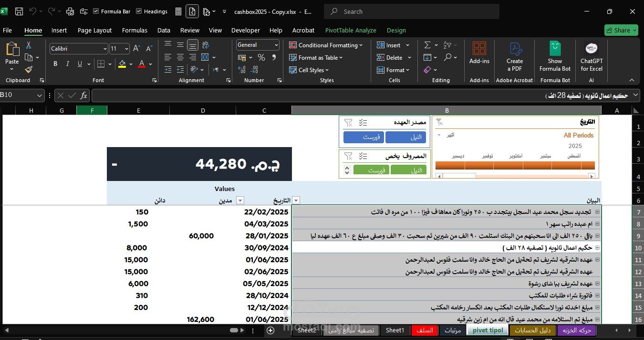Toggle the Formula Bar checkbox
This screenshot has height=340, width=644.
(96, 11)
